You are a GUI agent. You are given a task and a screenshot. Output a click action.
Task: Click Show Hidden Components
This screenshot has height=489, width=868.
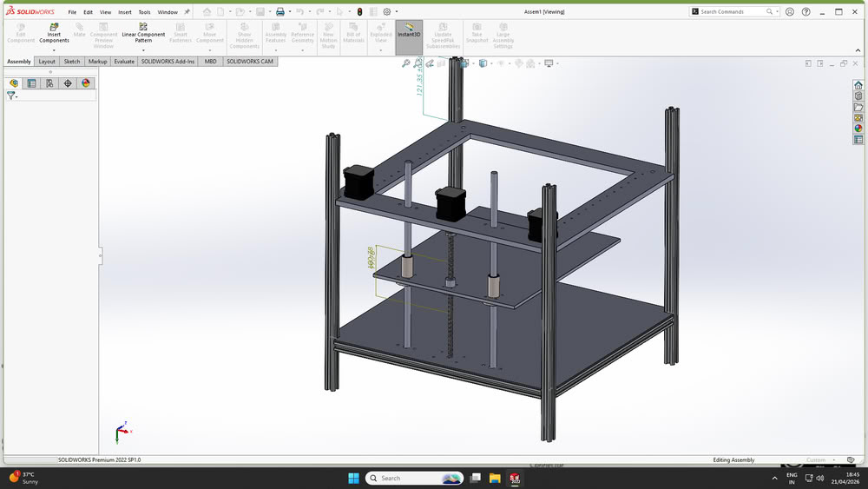pyautogui.click(x=244, y=36)
